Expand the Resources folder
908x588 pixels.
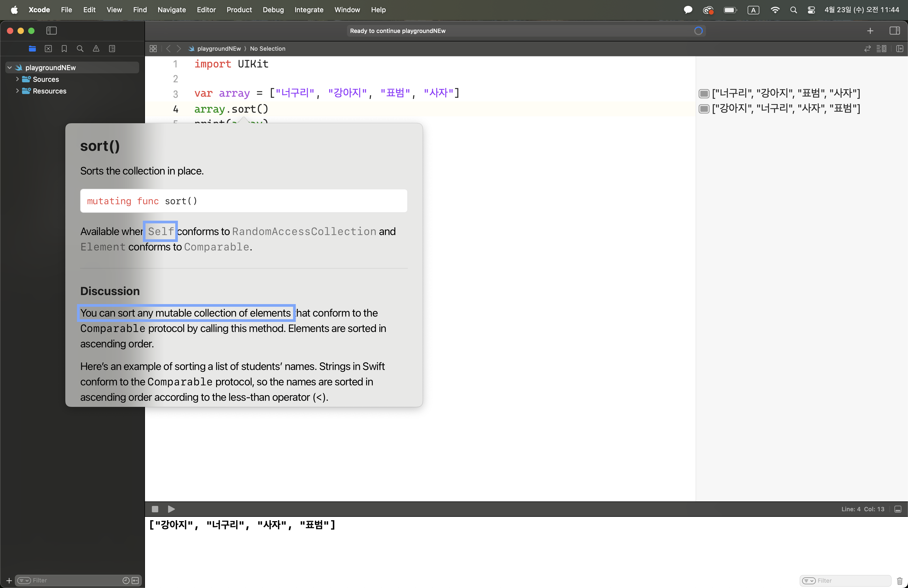coord(18,91)
